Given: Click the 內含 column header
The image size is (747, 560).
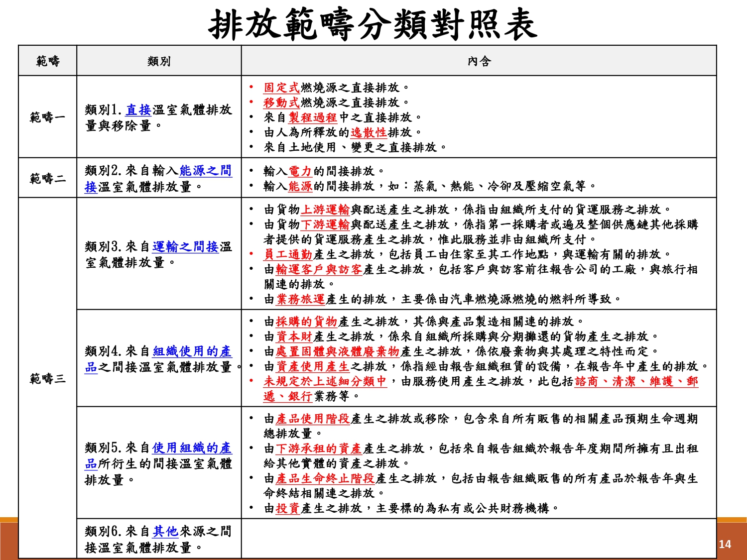Looking at the screenshot, I should coord(479,61).
